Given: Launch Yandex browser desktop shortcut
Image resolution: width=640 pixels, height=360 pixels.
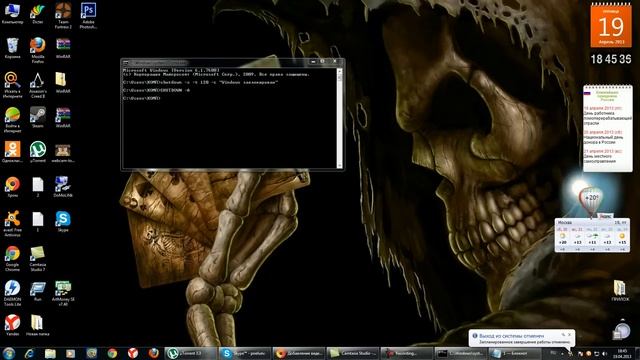Looking at the screenshot, I should point(12,325).
